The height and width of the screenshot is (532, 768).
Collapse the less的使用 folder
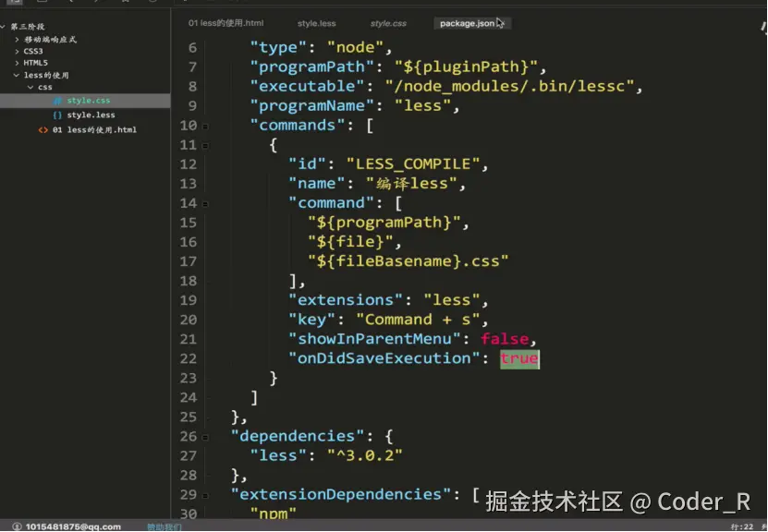17,75
